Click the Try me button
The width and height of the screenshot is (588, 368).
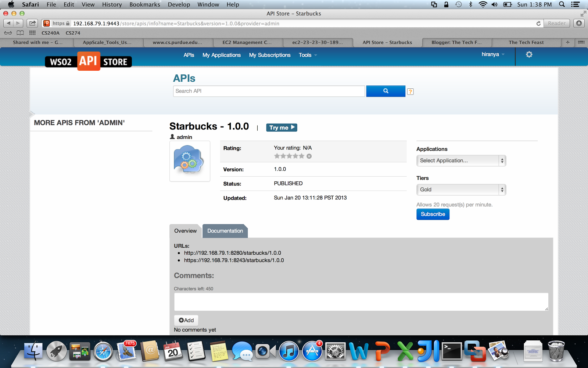click(282, 127)
